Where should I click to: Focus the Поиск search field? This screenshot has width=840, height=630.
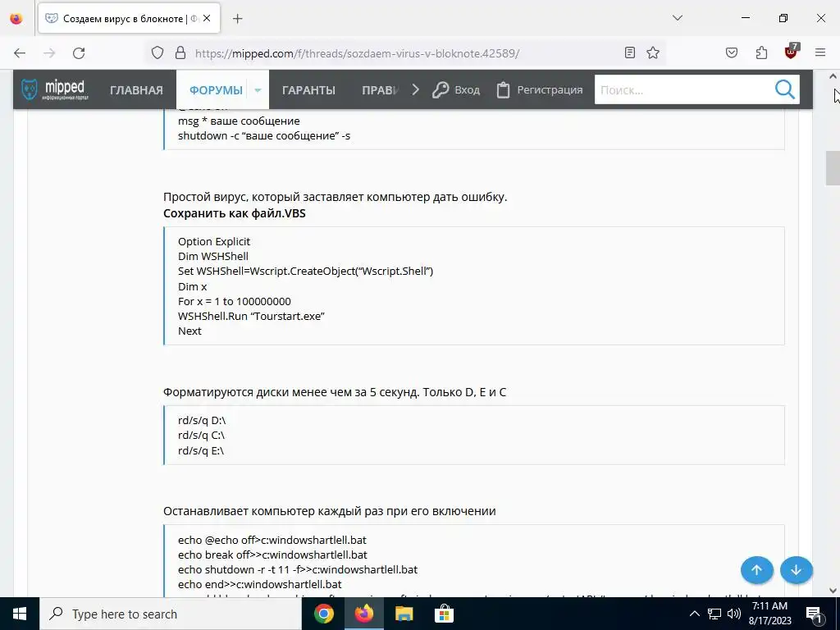[x=683, y=89]
